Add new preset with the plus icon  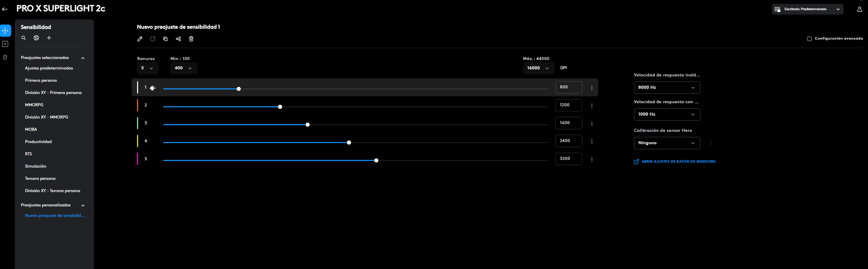click(49, 38)
